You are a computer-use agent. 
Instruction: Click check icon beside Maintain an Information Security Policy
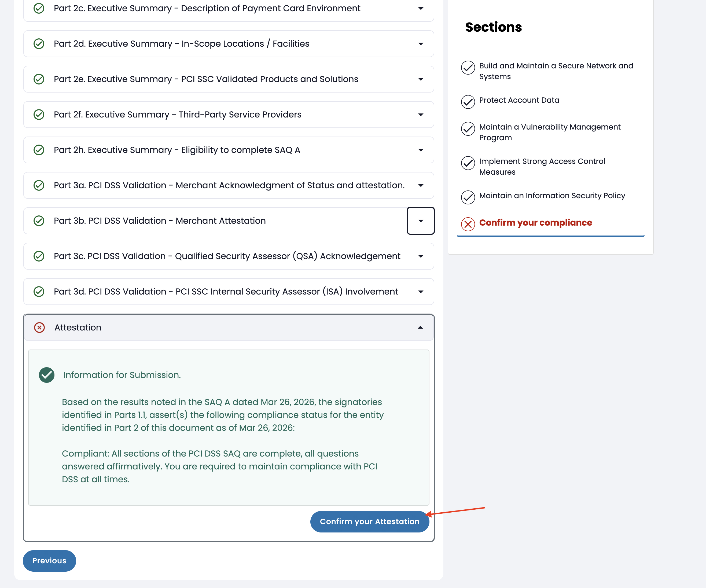(468, 197)
